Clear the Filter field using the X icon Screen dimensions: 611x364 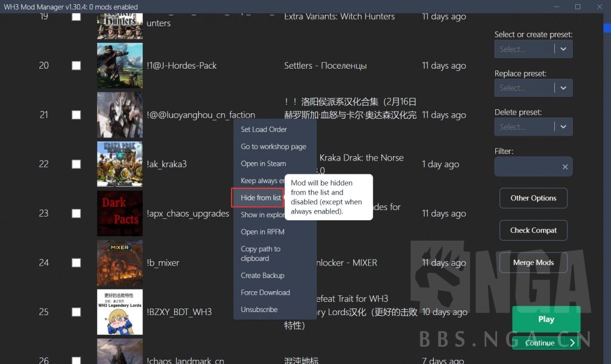click(564, 167)
